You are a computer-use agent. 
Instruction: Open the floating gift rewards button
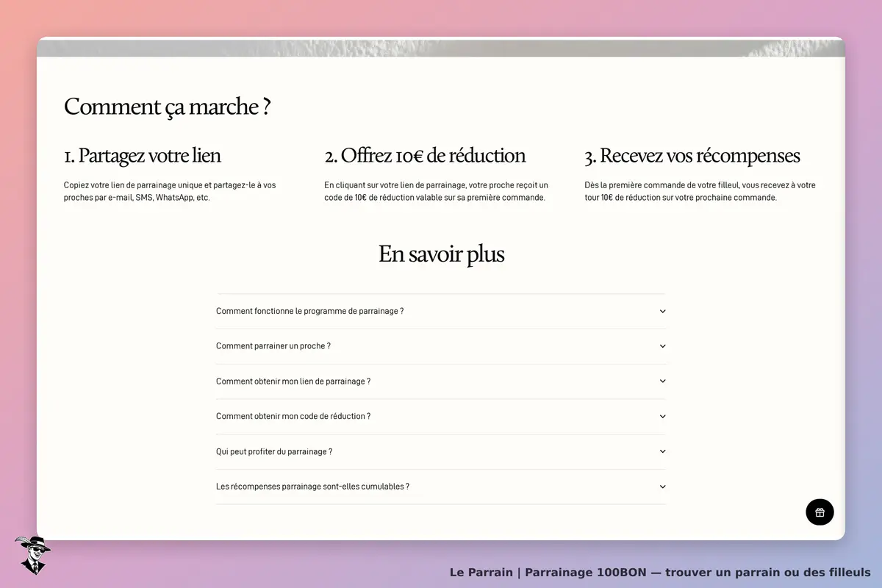(820, 512)
